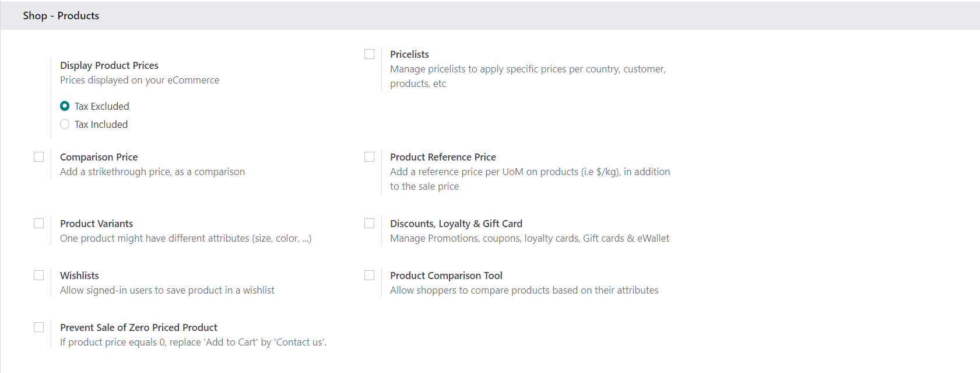Click the Tax Included label text
Viewport: 980px width, 373px height.
click(x=101, y=124)
